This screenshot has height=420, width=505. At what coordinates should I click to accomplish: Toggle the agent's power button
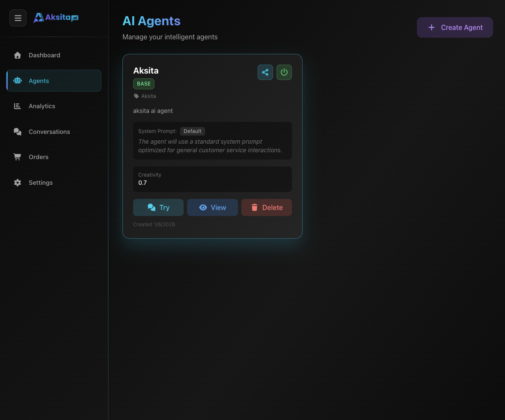pyautogui.click(x=284, y=72)
